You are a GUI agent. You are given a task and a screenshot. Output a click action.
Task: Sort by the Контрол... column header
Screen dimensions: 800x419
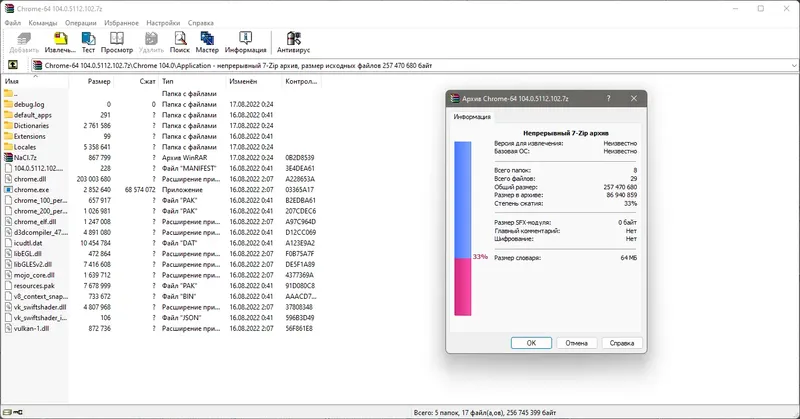tap(301, 81)
